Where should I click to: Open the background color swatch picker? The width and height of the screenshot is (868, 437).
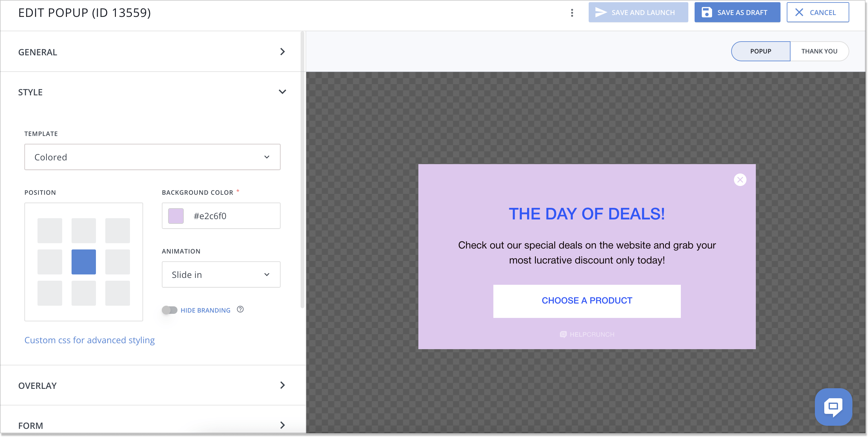click(x=176, y=216)
